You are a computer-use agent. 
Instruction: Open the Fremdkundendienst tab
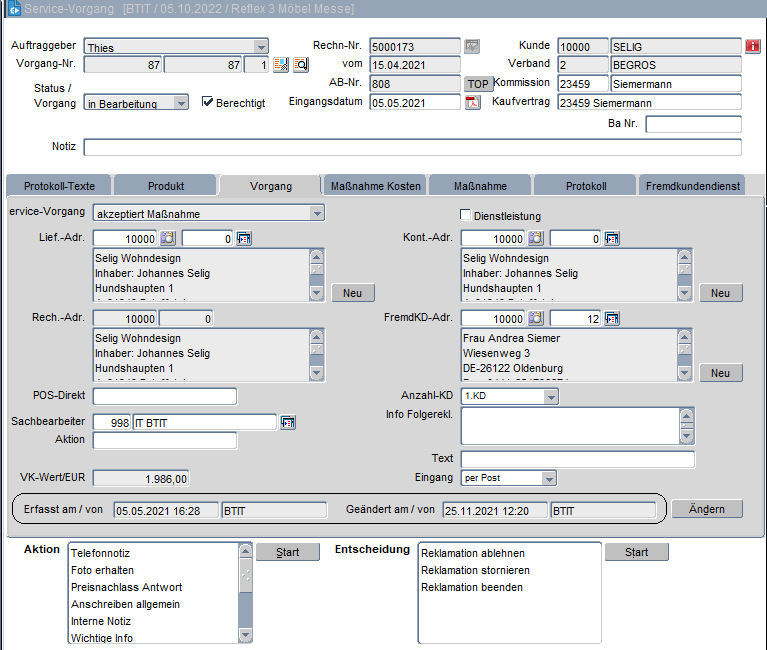pos(693,186)
